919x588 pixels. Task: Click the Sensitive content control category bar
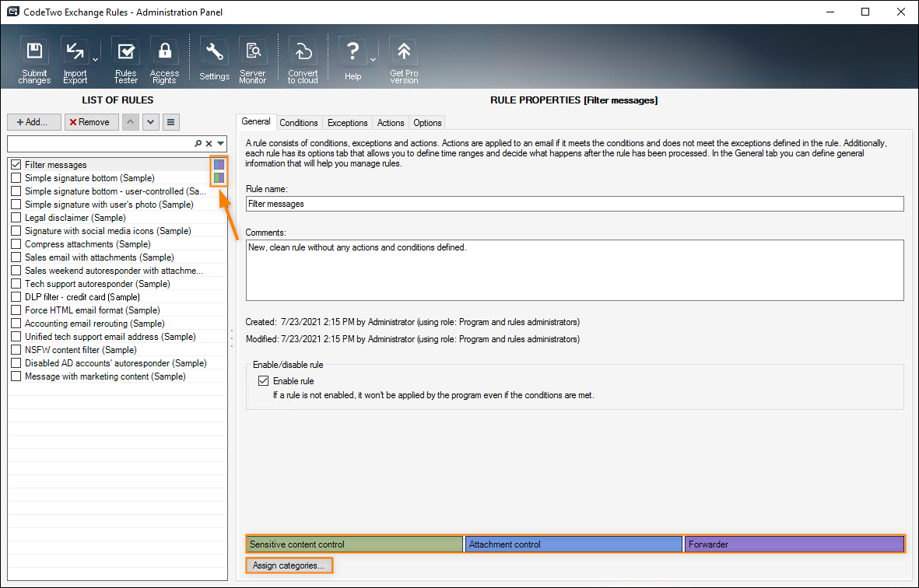[355, 544]
